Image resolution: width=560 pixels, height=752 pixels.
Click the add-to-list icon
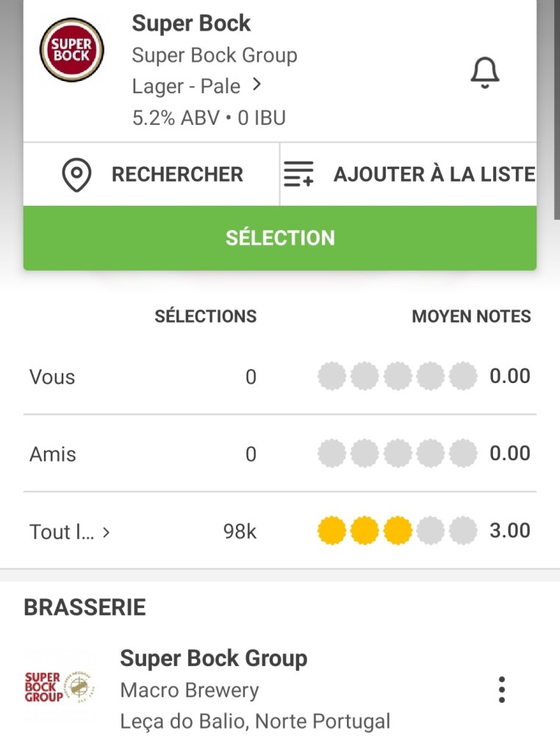(x=298, y=175)
